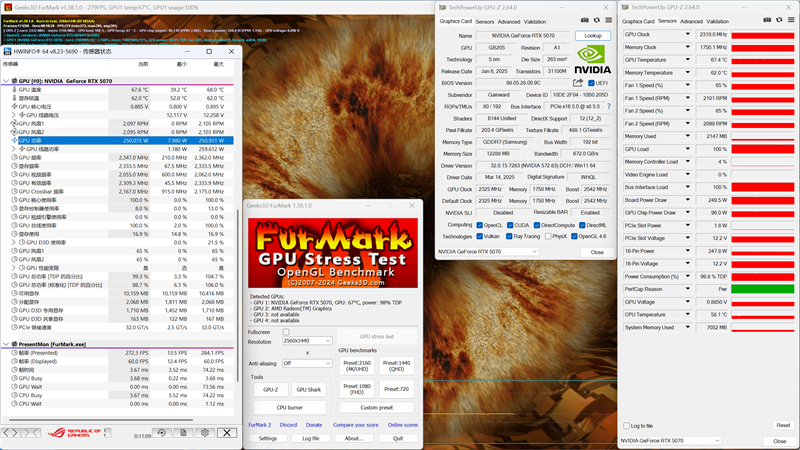Screen dimensions: 800x450
Task: Launch CPU burner tool
Action: click(x=289, y=408)
